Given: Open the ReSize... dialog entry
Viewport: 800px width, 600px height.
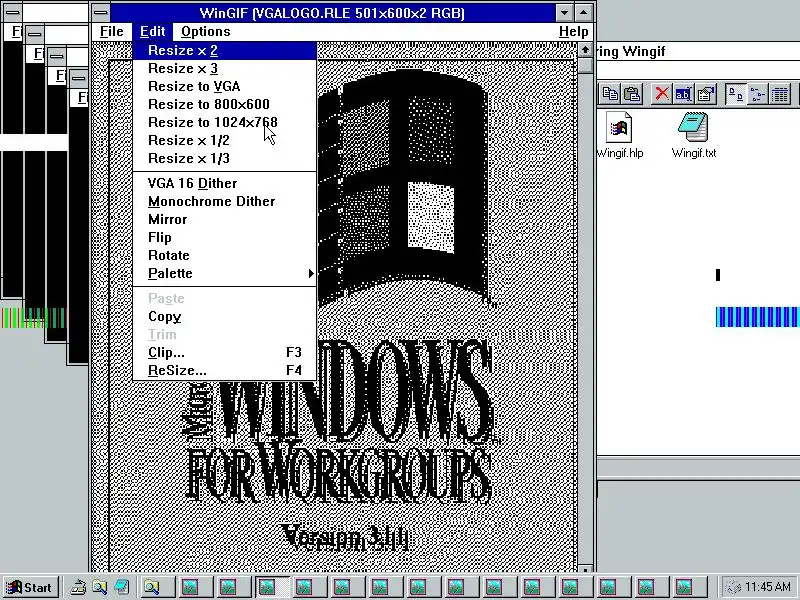Looking at the screenshot, I should tap(224, 370).
